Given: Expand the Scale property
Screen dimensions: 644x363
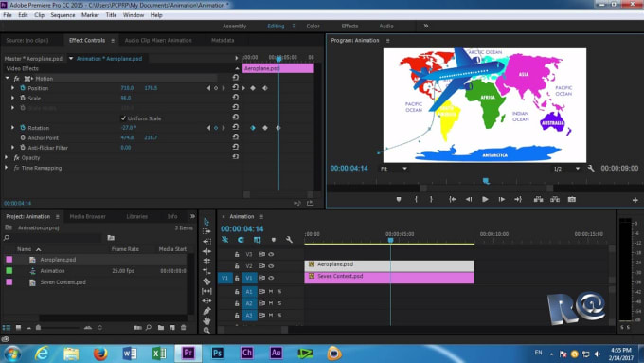Looking at the screenshot, I should (x=12, y=98).
